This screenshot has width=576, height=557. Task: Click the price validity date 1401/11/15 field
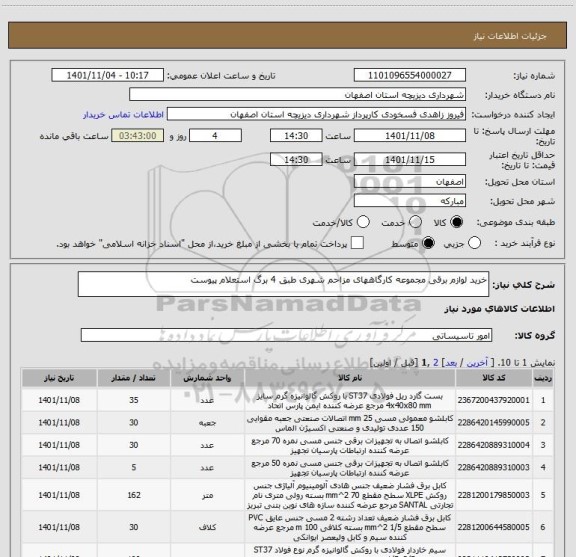(410, 159)
